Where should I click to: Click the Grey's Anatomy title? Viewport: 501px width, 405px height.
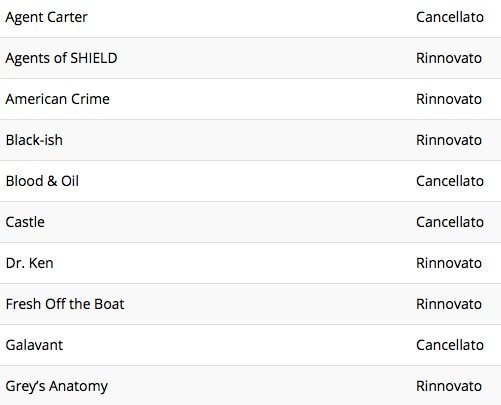coord(57,387)
